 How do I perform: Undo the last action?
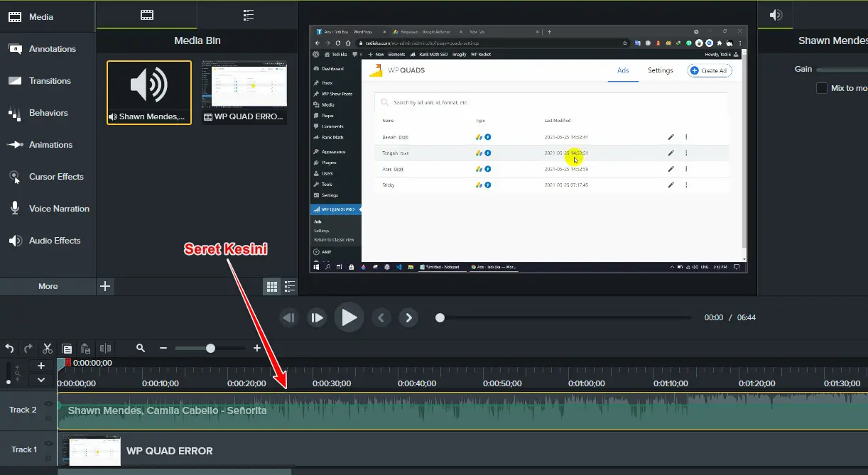[x=10, y=349]
